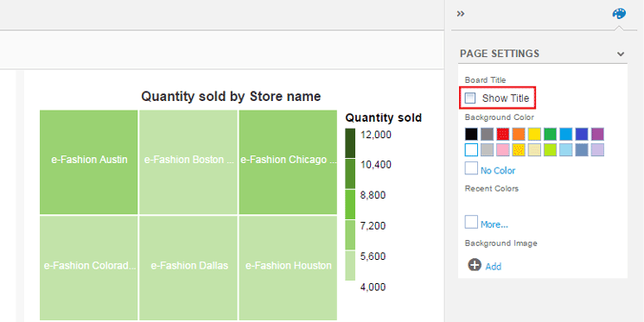Choose the yellow background color swatch

534,134
